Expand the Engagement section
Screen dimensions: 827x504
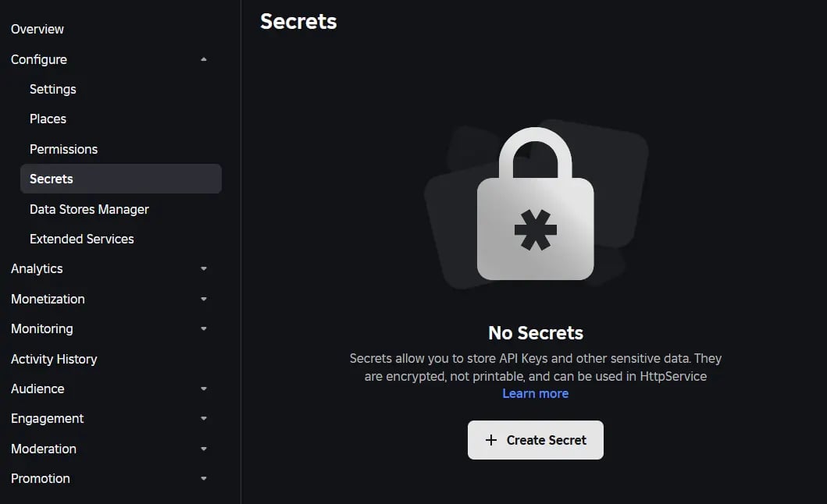coord(203,418)
